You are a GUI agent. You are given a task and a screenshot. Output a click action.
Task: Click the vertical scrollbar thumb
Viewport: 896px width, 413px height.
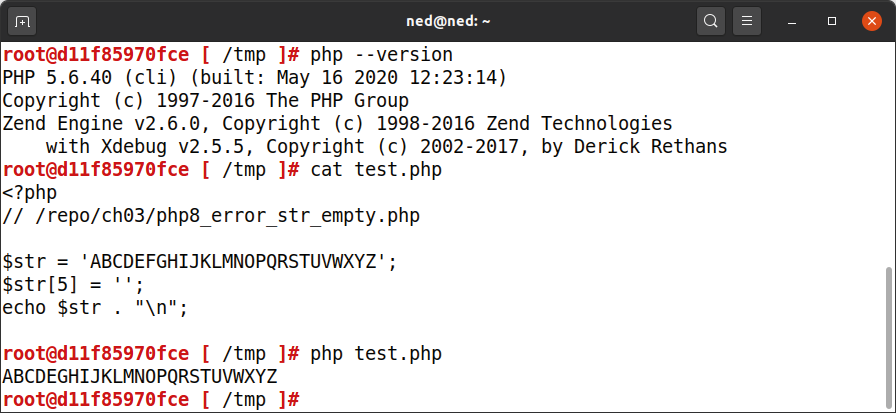coord(890,338)
